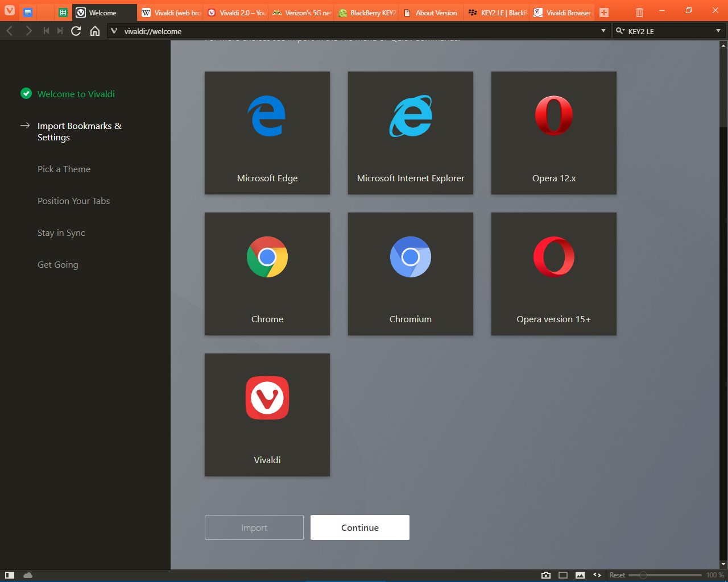Go to the Stay in Sync step
728x582 pixels.
click(61, 232)
